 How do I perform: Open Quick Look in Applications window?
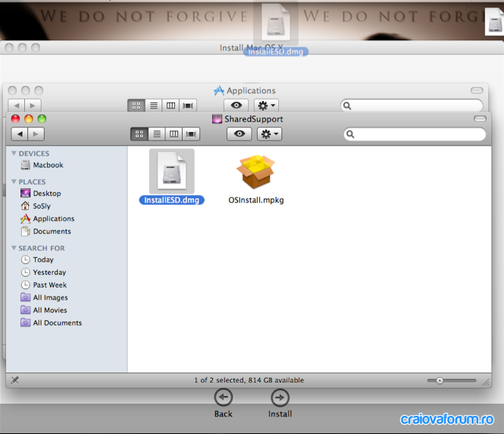click(x=236, y=105)
